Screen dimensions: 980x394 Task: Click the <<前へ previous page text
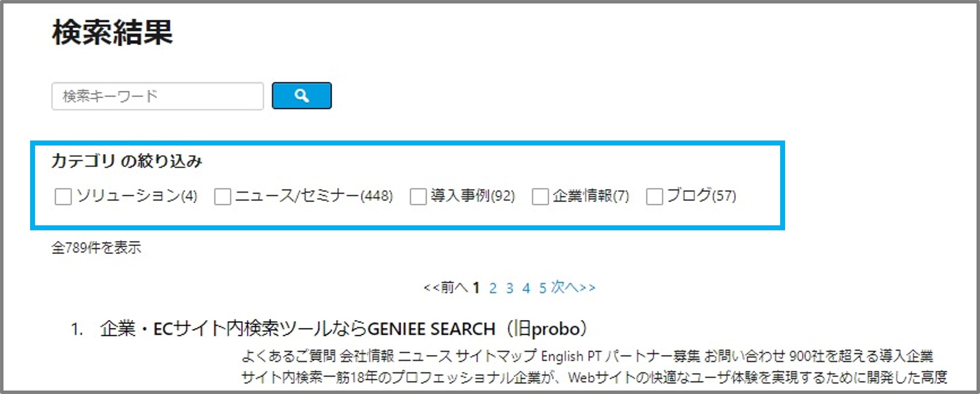click(446, 287)
